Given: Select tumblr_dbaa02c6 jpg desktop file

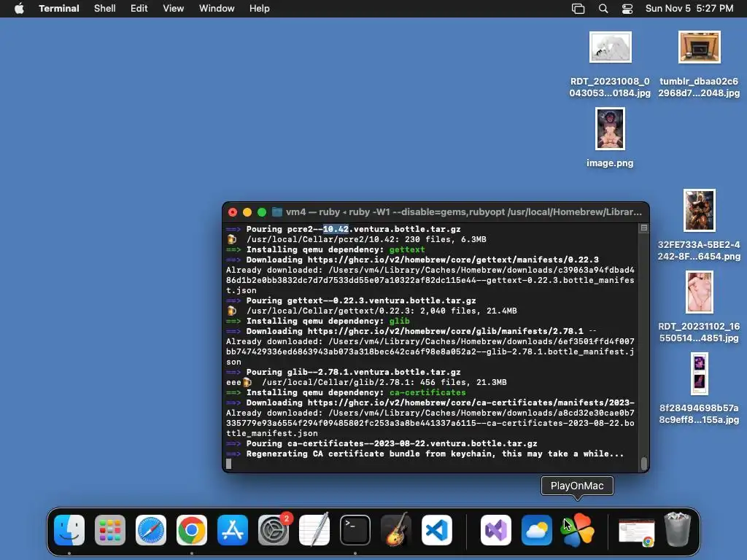Looking at the screenshot, I should tap(700, 47).
